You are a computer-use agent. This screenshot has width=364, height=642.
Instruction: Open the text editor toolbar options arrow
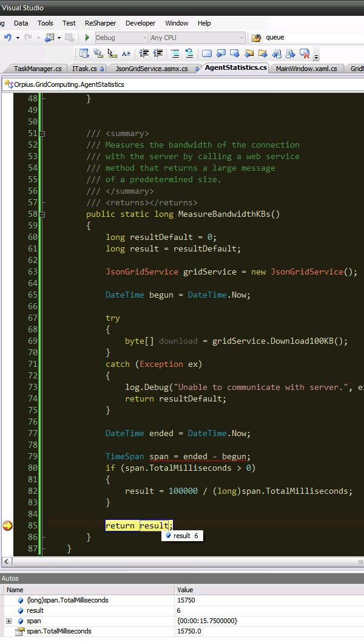click(316, 56)
